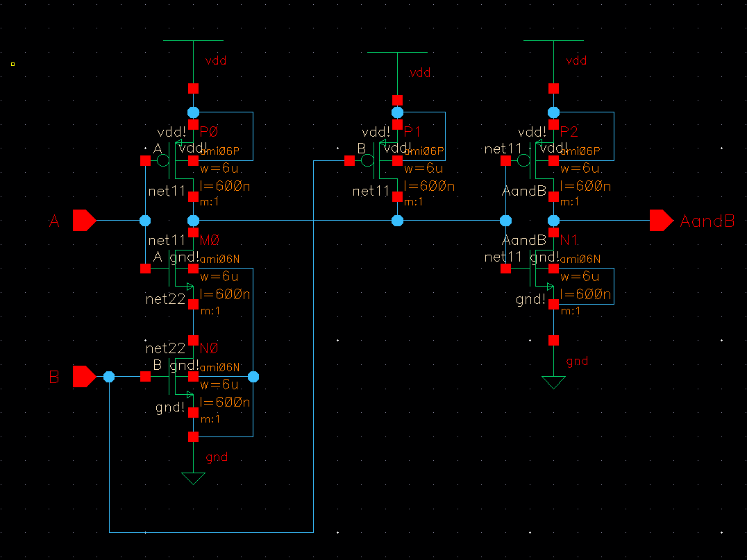This screenshot has width=747, height=560.
Task: Click the net11 label beside P1 drain
Action: [371, 191]
